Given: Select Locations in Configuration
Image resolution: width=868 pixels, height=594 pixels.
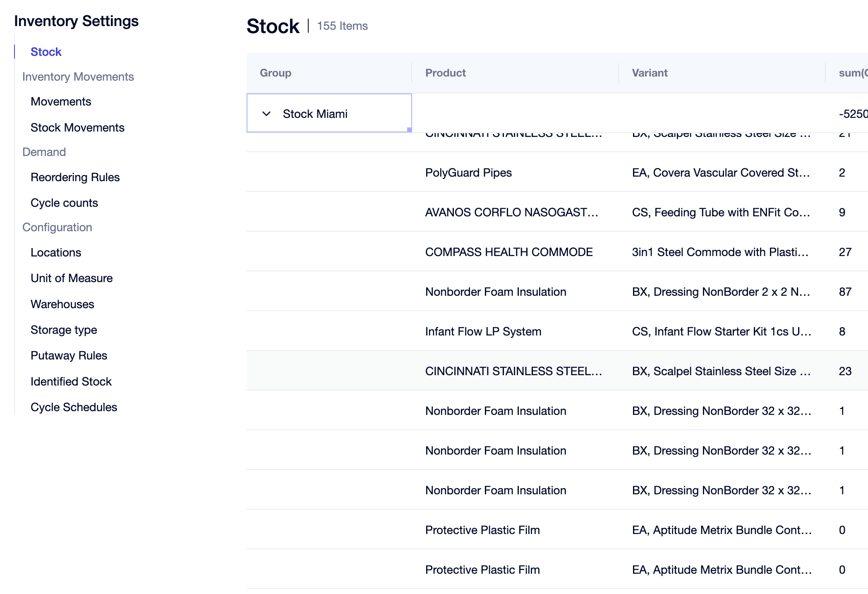Looking at the screenshot, I should [56, 252].
